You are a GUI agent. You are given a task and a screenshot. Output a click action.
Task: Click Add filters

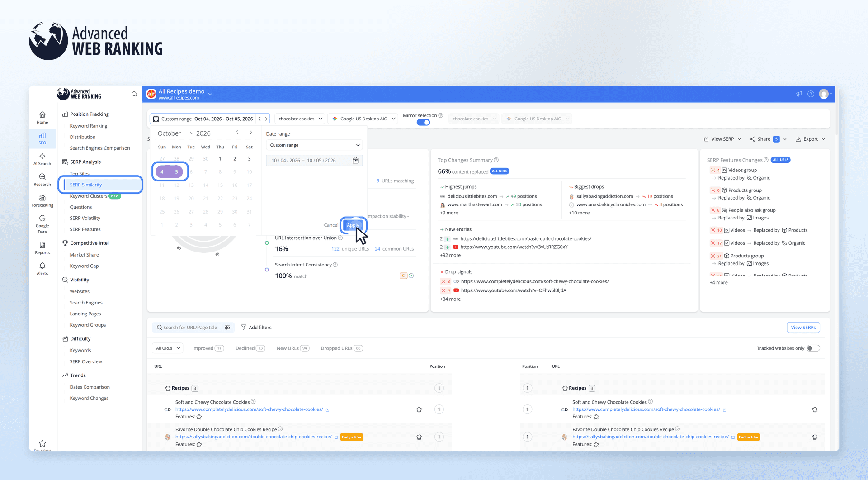click(256, 328)
